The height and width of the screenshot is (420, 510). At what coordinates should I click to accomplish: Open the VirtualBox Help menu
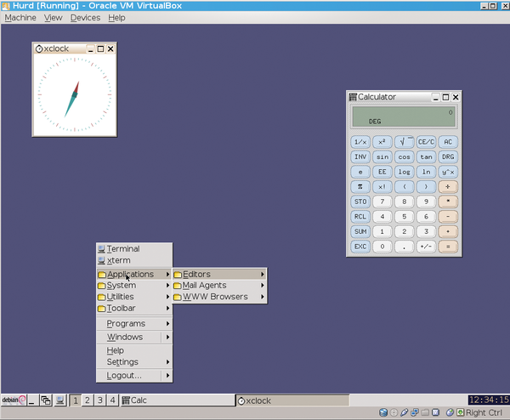point(116,18)
